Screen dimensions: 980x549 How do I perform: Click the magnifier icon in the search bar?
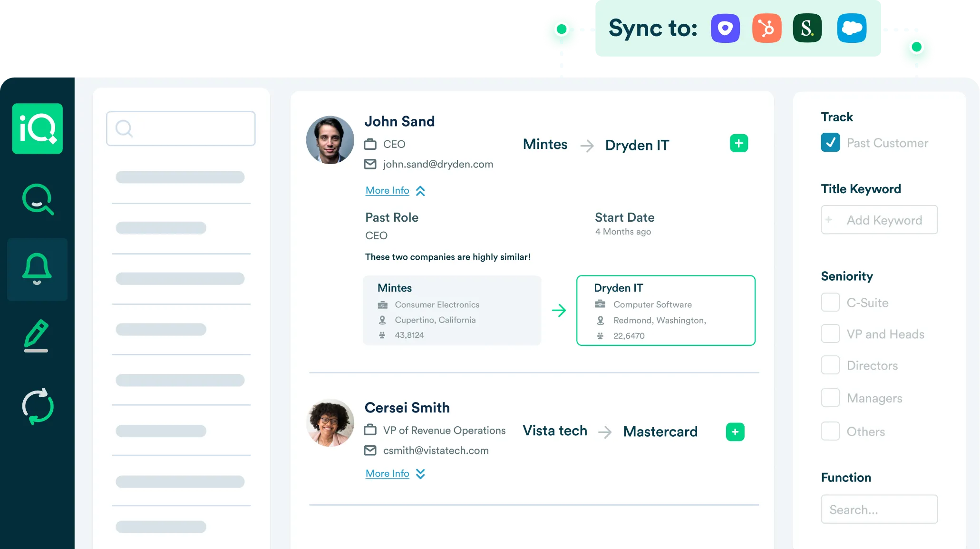[x=125, y=128]
